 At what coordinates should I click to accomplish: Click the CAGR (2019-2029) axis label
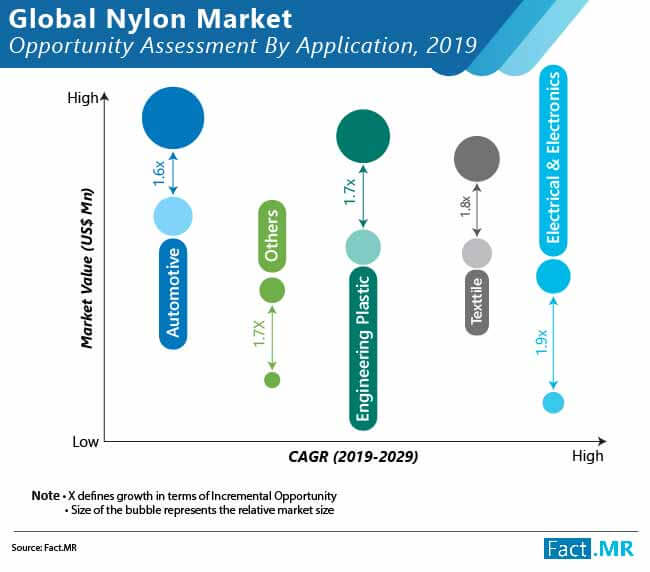point(346,456)
